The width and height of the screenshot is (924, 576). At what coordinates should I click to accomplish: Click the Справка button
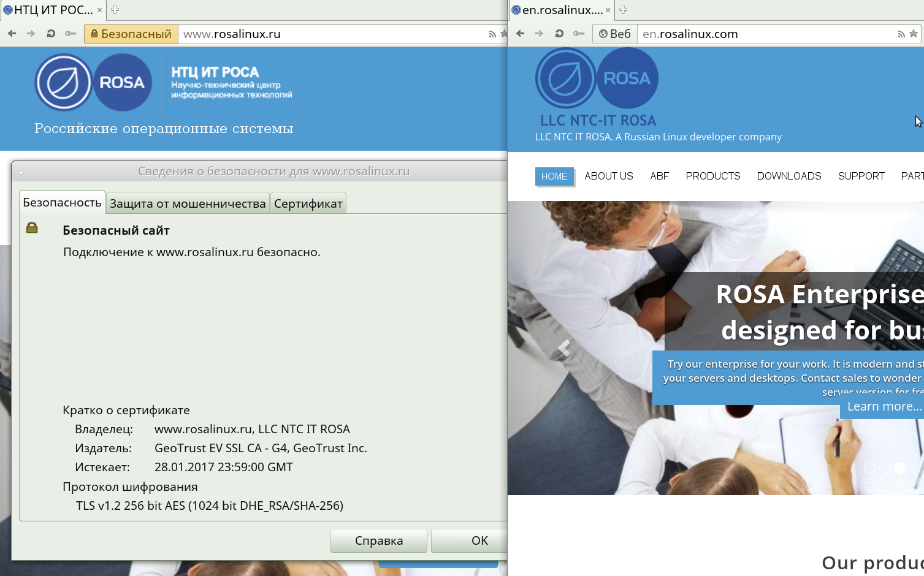(x=379, y=540)
